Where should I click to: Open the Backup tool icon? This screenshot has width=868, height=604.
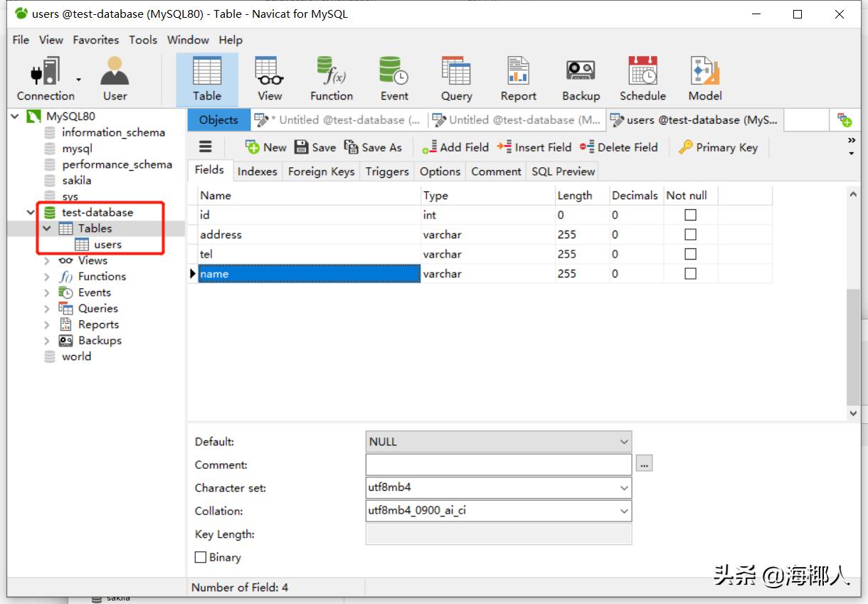coord(581,78)
